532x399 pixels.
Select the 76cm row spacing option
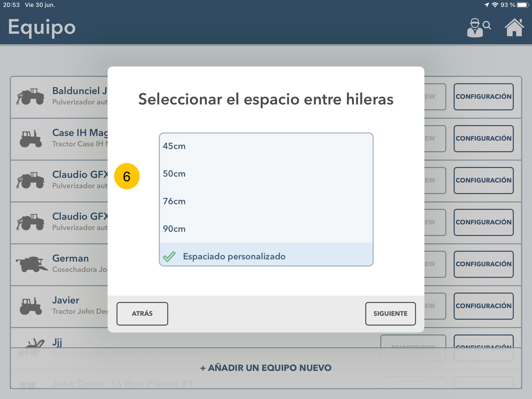[174, 201]
